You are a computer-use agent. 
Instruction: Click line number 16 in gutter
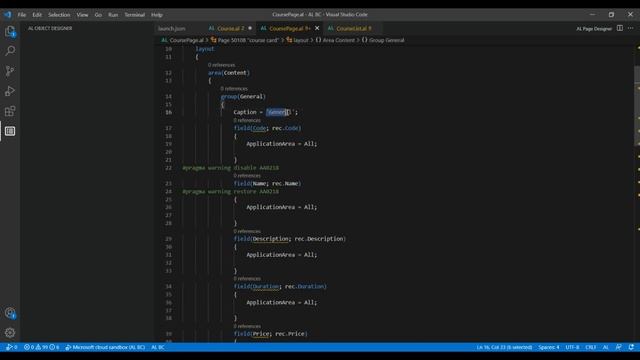(x=168, y=112)
